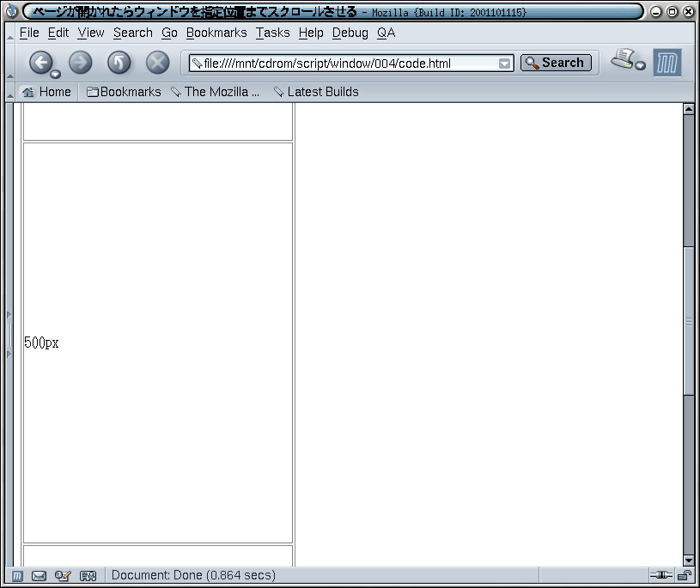
Task: Open the Print button dropdown arrow
Action: [641, 65]
